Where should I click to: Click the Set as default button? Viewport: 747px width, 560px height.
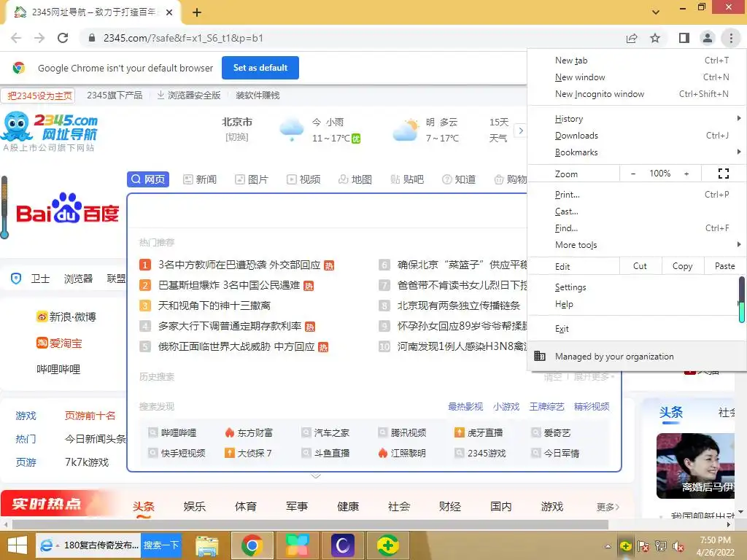260,68
